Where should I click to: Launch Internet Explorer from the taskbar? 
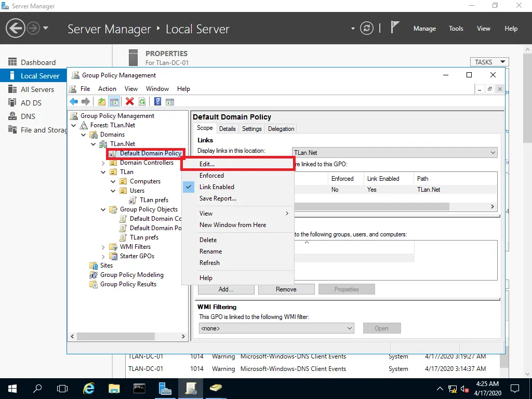click(x=88, y=389)
